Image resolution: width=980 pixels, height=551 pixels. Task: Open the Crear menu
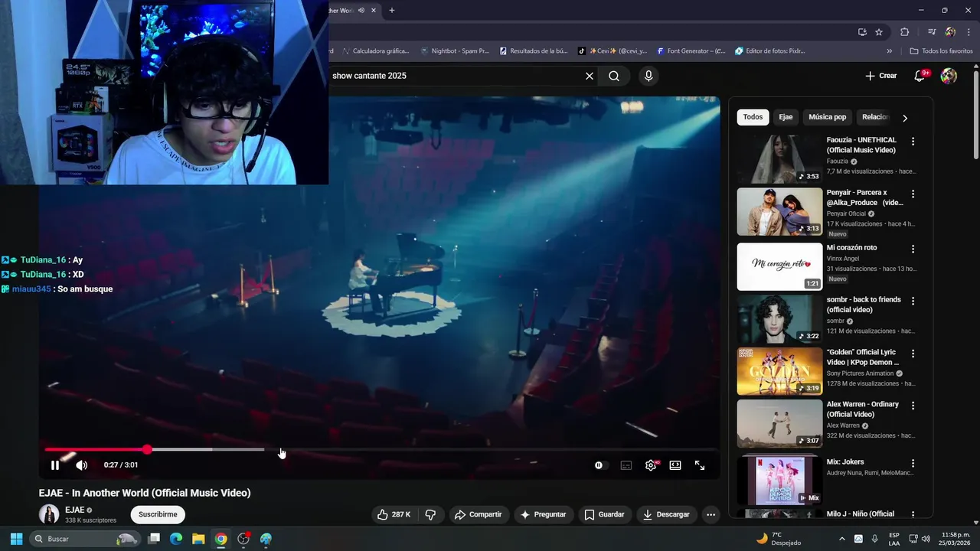pyautogui.click(x=881, y=76)
